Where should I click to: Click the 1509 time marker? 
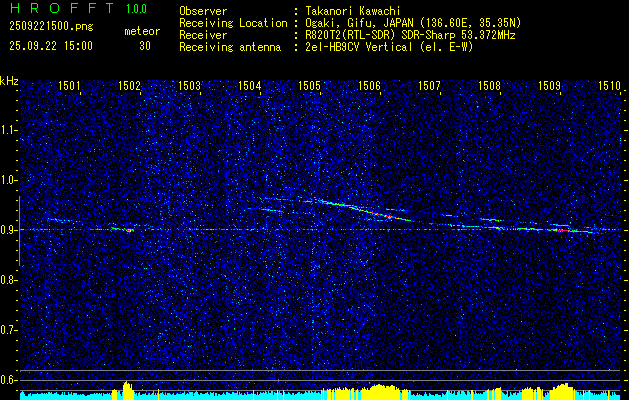pyautogui.click(x=549, y=85)
